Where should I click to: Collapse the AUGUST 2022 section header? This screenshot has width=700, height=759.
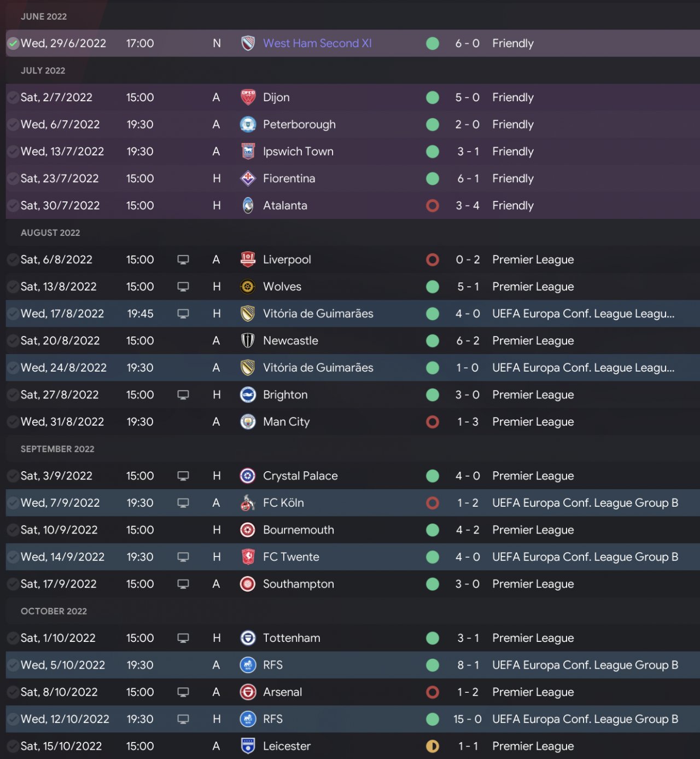click(x=50, y=233)
